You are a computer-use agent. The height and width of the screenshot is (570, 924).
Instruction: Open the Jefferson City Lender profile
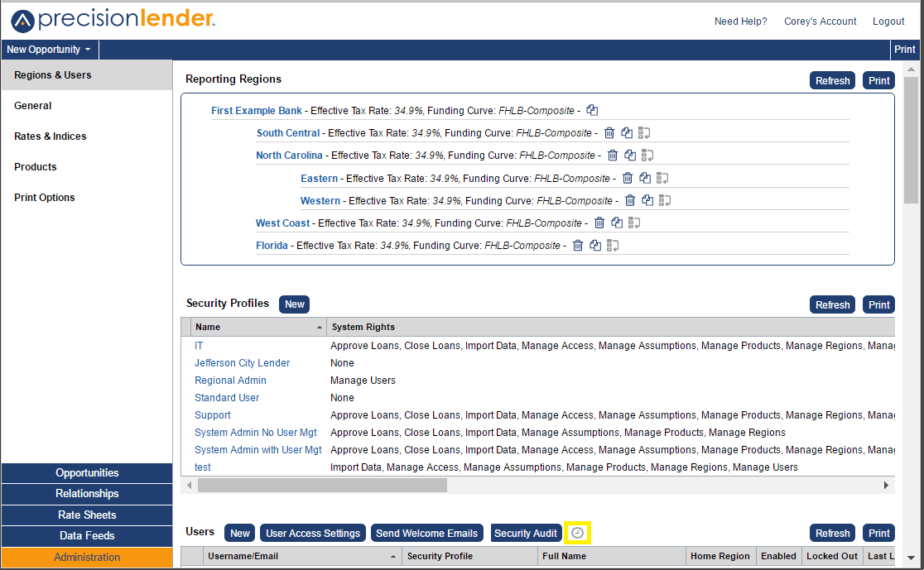point(243,363)
